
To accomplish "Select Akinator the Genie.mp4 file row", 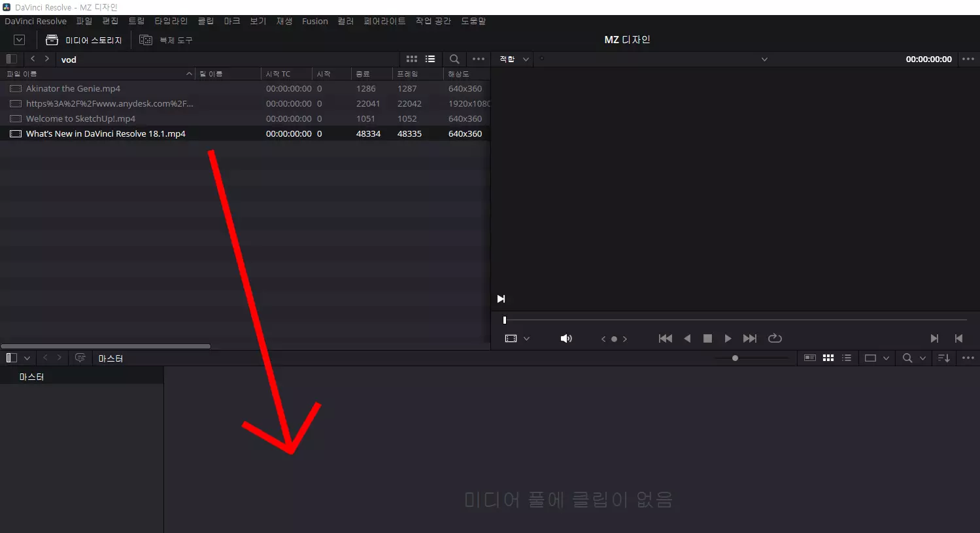I will (x=245, y=88).
